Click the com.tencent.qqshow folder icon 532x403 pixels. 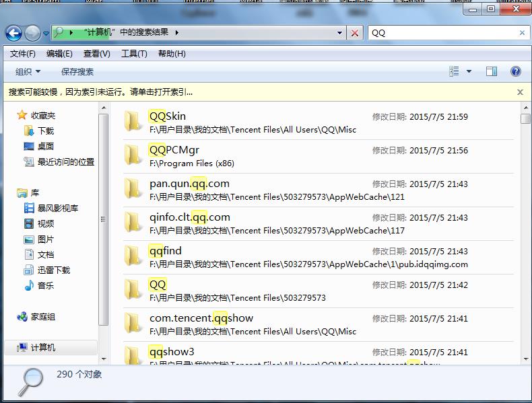pyautogui.click(x=133, y=324)
